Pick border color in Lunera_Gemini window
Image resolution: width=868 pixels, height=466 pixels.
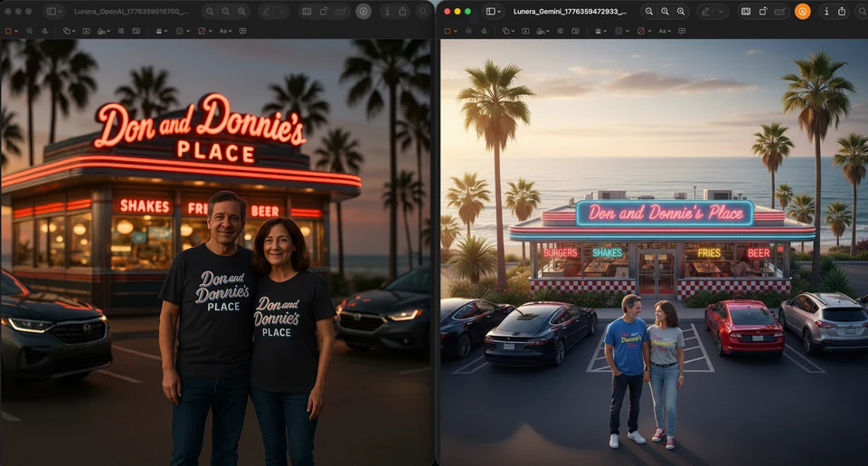(622, 31)
